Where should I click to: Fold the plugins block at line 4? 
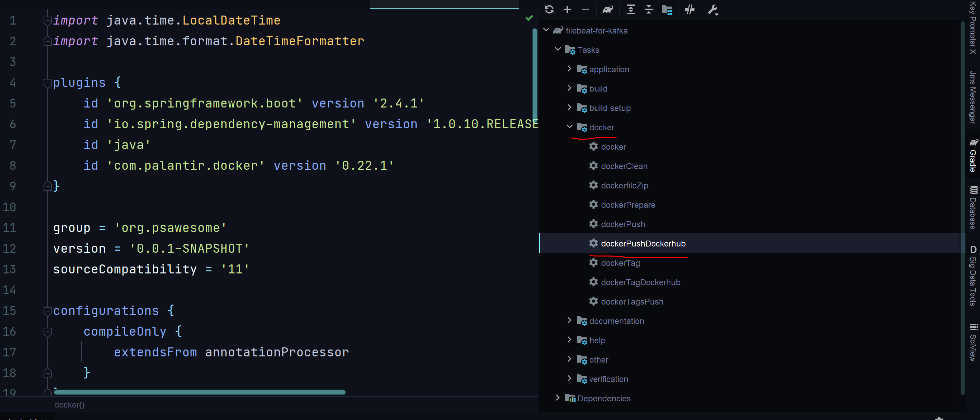point(48,83)
